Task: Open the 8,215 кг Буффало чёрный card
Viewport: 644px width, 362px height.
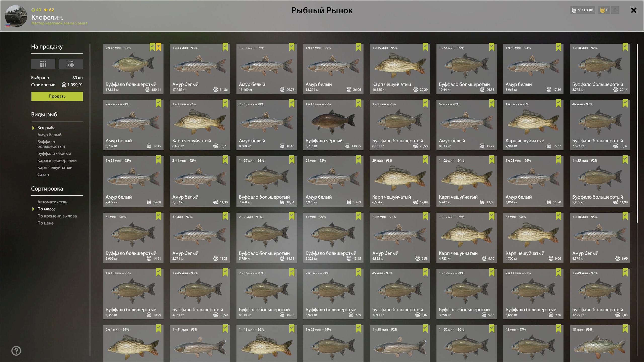Action: point(333,125)
